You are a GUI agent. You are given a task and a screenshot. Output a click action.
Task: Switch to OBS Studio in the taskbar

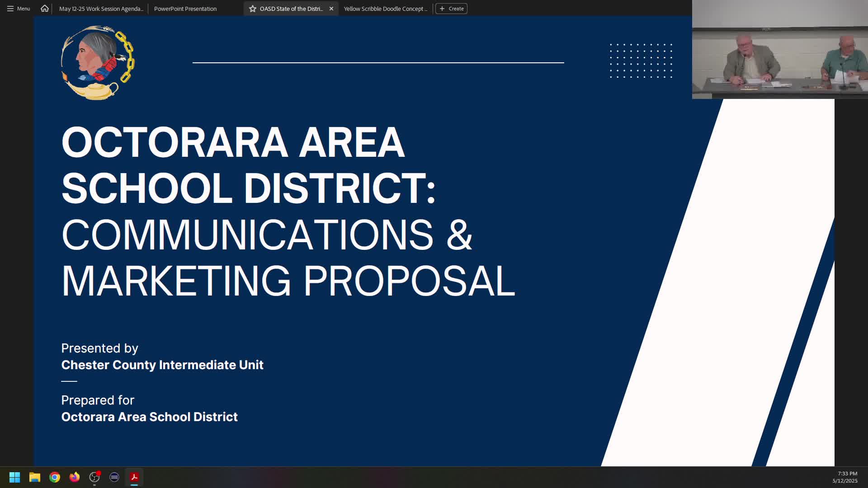[94, 477]
